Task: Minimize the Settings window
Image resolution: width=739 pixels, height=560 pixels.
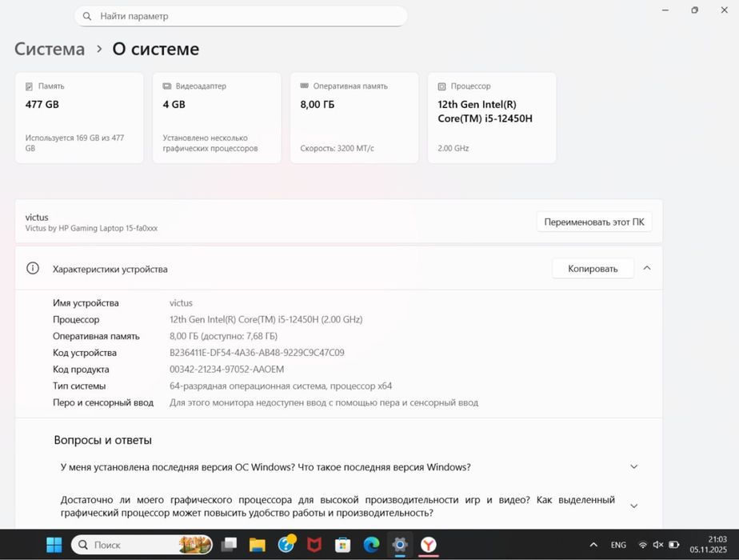Action: click(665, 10)
